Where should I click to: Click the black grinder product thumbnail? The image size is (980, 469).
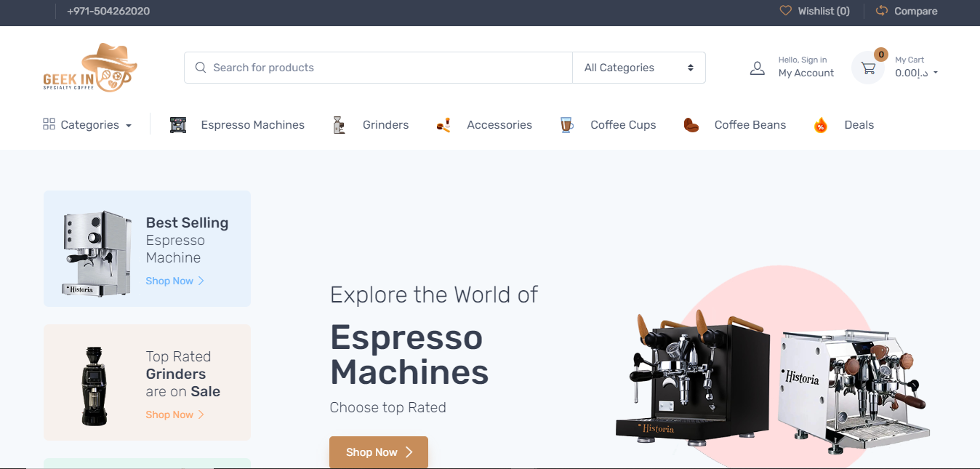tap(95, 385)
